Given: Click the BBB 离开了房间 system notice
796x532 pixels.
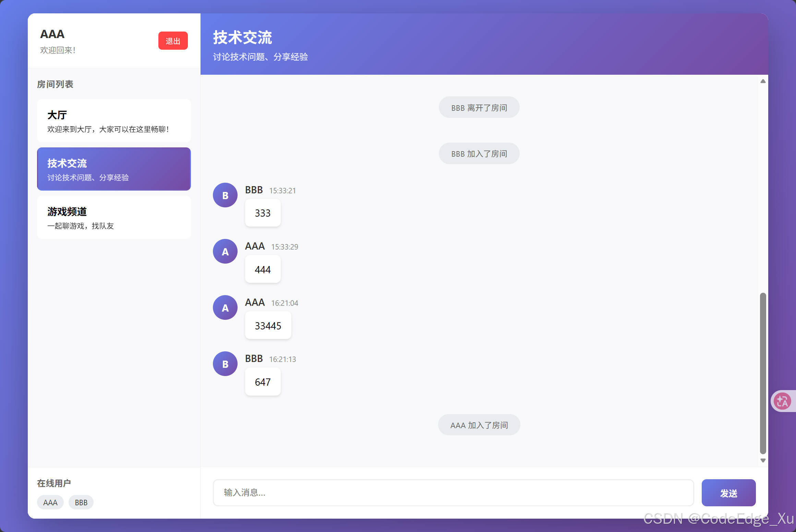Looking at the screenshot, I should 479,108.
